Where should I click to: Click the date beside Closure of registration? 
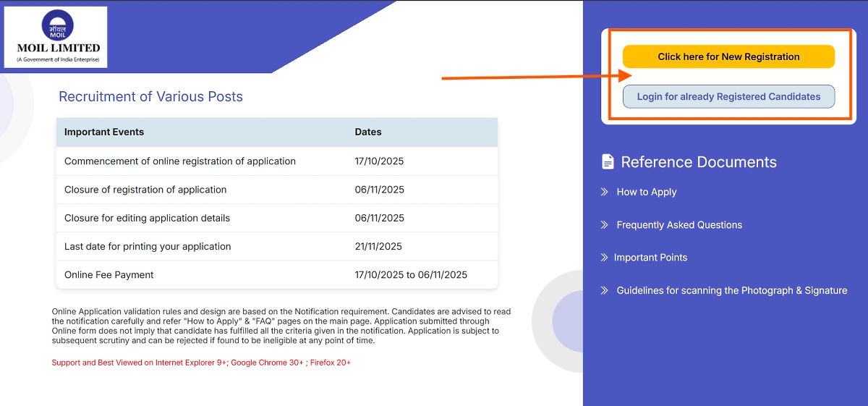tap(379, 190)
